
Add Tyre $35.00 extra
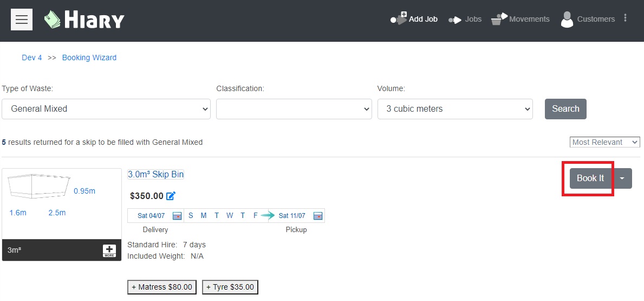tap(230, 287)
